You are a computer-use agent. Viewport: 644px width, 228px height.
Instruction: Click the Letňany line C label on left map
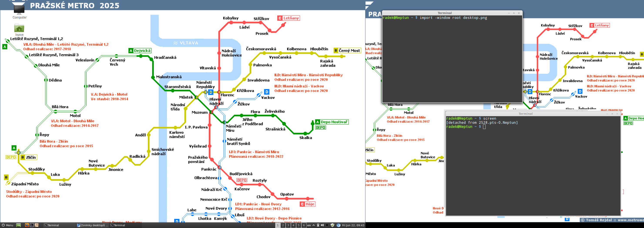click(x=288, y=18)
